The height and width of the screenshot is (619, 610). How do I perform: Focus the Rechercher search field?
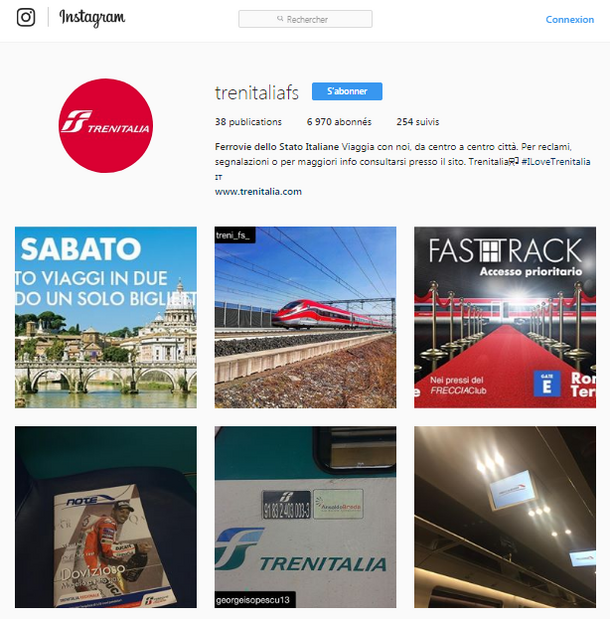(305, 19)
